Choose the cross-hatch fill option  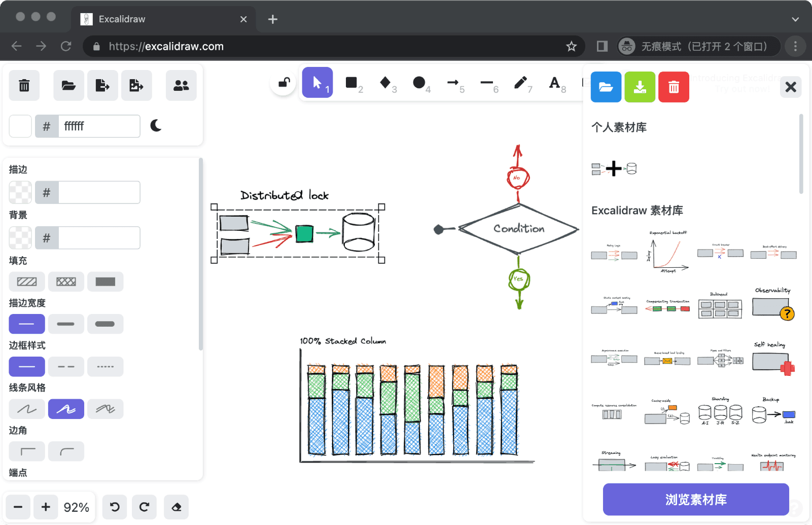click(x=66, y=282)
